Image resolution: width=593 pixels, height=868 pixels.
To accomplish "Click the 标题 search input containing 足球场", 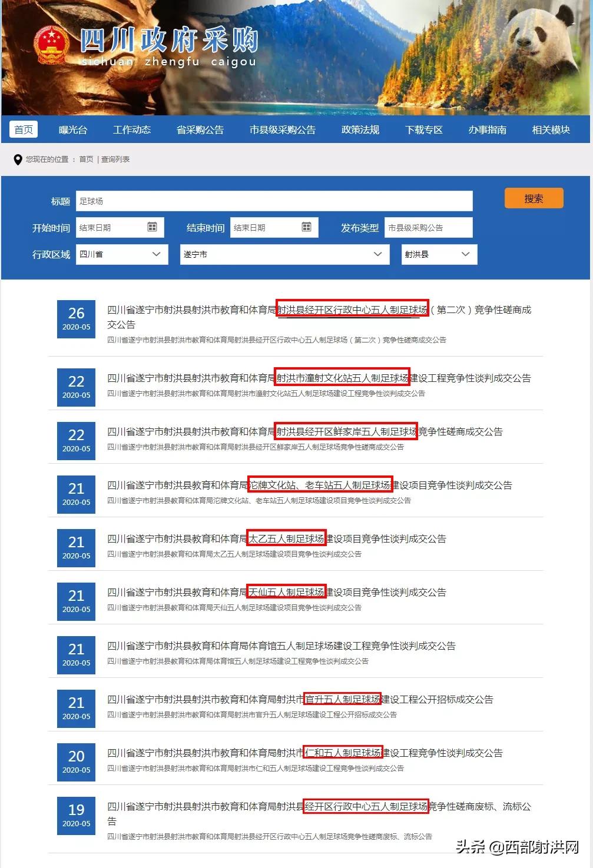I will pyautogui.click(x=274, y=200).
